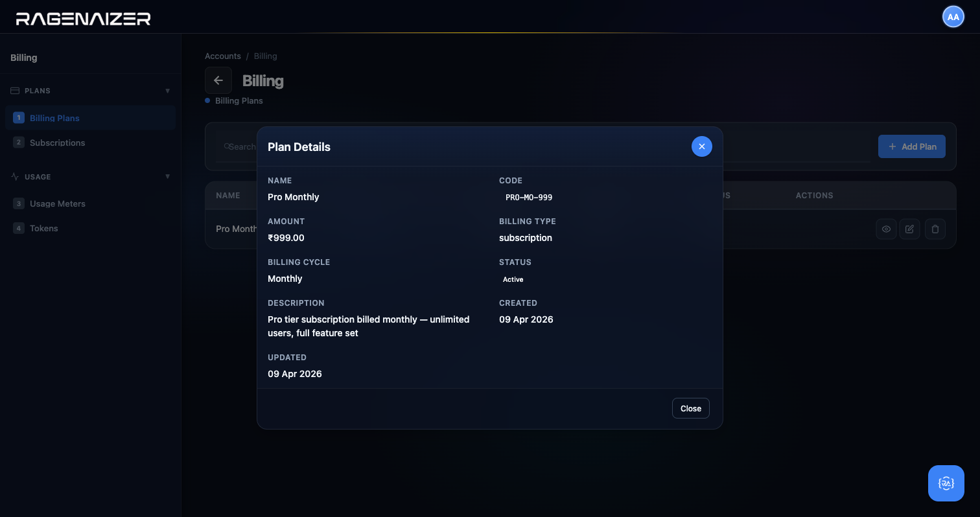Click the plan description text
The width and height of the screenshot is (980, 517).
tap(369, 327)
